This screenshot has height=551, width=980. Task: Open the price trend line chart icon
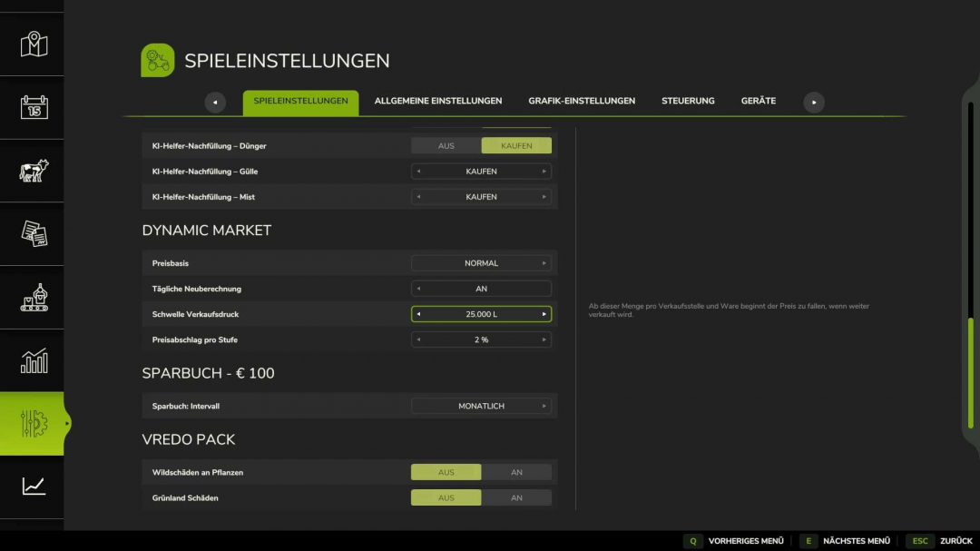click(34, 486)
